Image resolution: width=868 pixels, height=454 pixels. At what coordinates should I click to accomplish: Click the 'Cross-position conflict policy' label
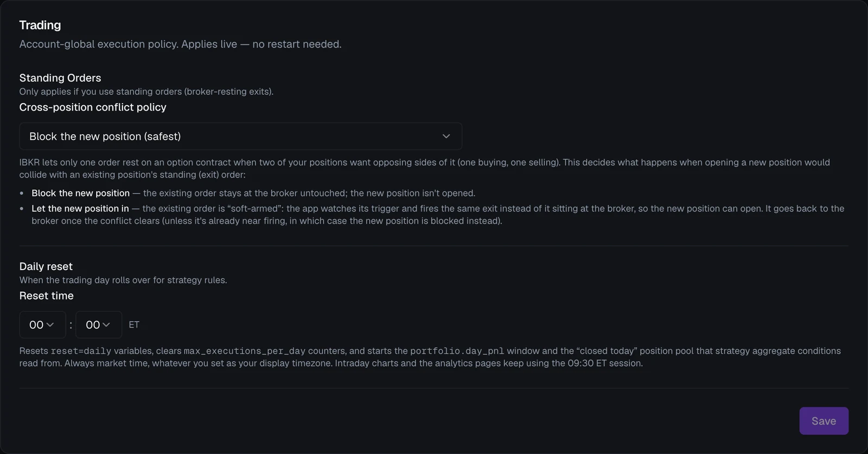pyautogui.click(x=93, y=107)
